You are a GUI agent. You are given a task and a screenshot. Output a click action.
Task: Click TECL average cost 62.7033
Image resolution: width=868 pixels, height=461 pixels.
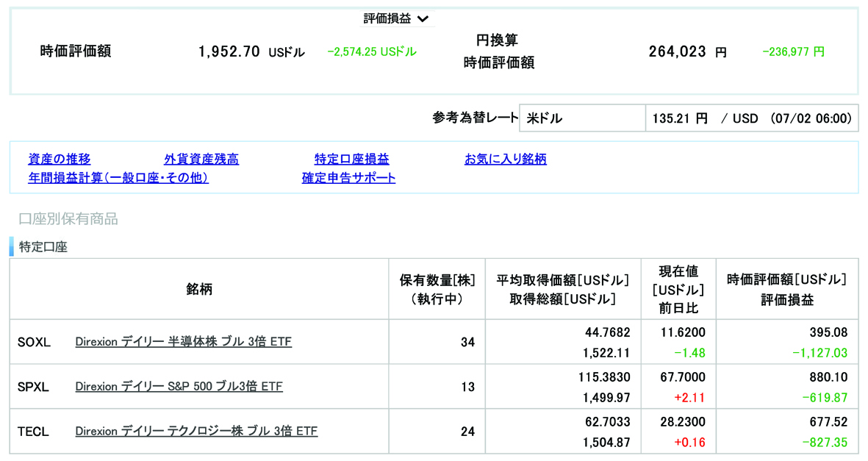click(607, 422)
